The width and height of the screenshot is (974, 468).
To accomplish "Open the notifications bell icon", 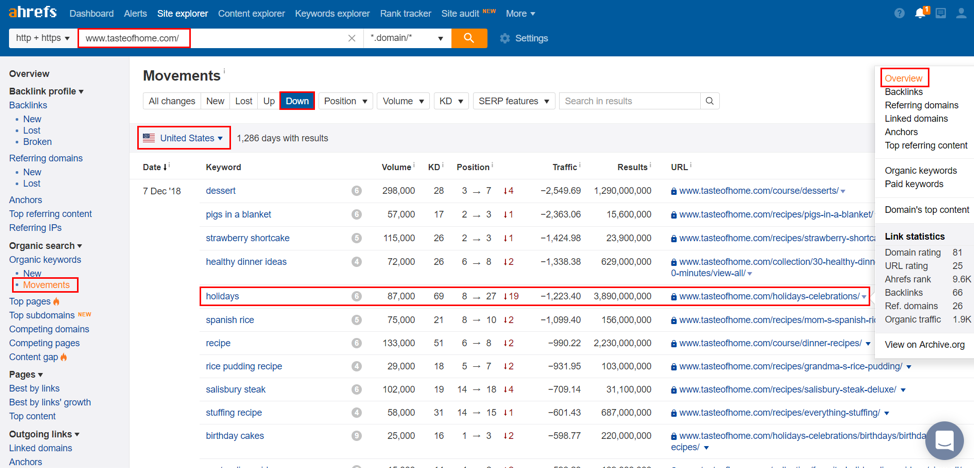I will [921, 13].
